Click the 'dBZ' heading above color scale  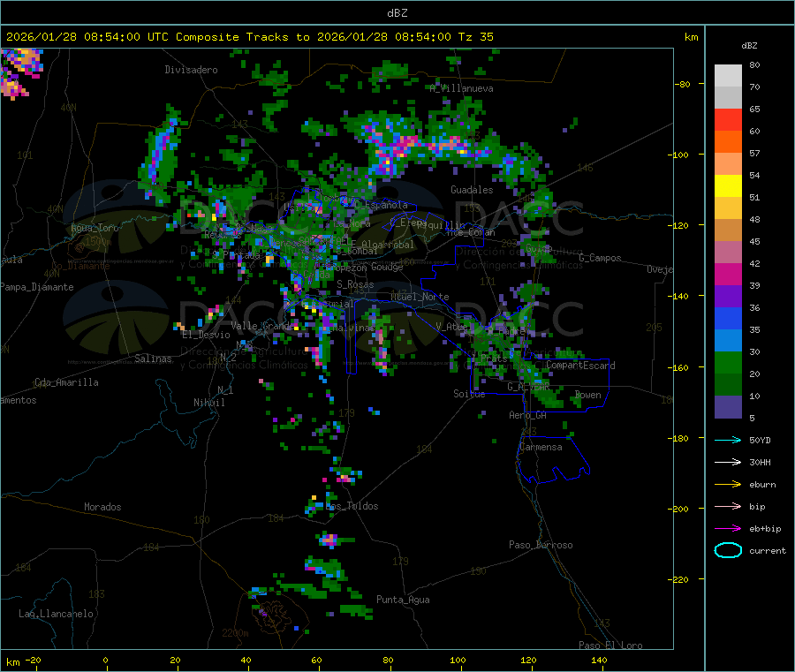(x=749, y=46)
